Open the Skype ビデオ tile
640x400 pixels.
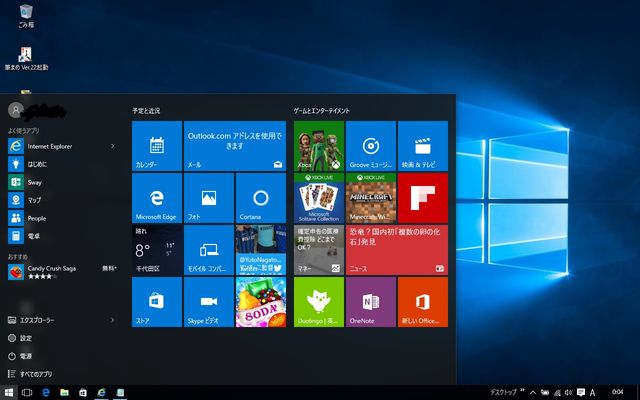(x=209, y=302)
